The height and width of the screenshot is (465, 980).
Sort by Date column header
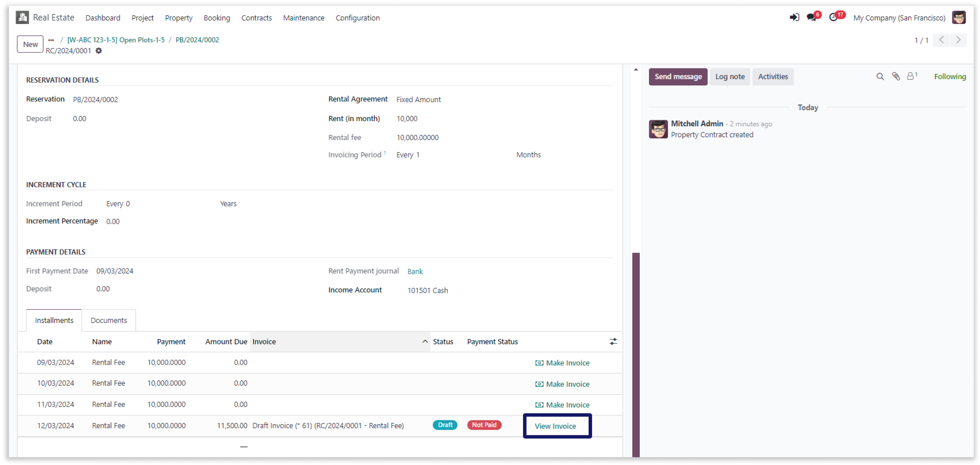click(45, 342)
